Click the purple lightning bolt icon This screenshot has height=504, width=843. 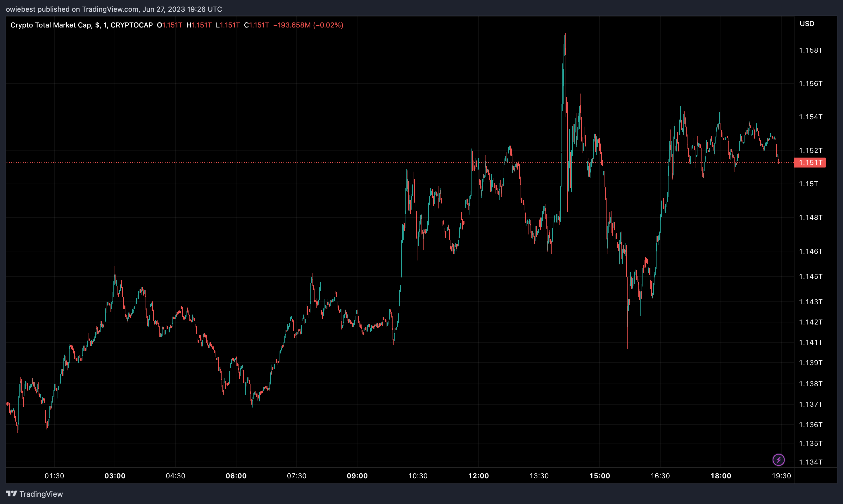778,460
